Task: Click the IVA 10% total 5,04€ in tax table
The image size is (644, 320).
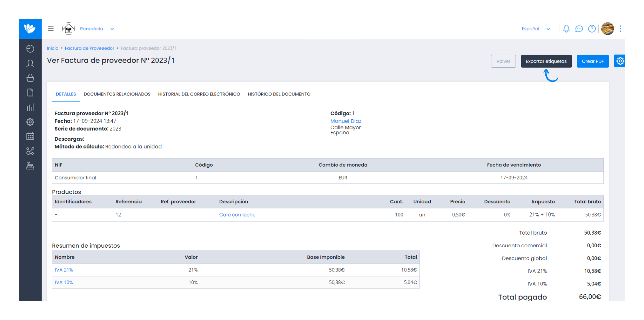Action: click(x=410, y=282)
